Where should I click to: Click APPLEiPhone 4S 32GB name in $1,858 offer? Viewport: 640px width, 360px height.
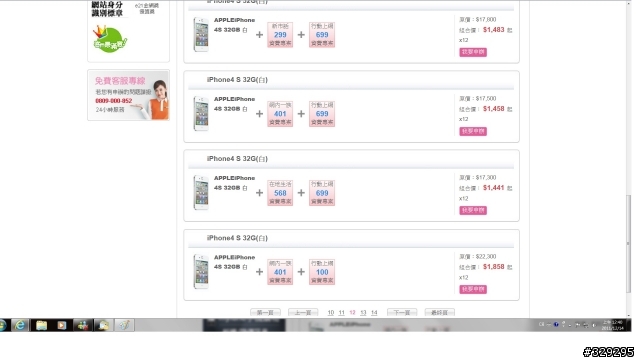coord(234,262)
